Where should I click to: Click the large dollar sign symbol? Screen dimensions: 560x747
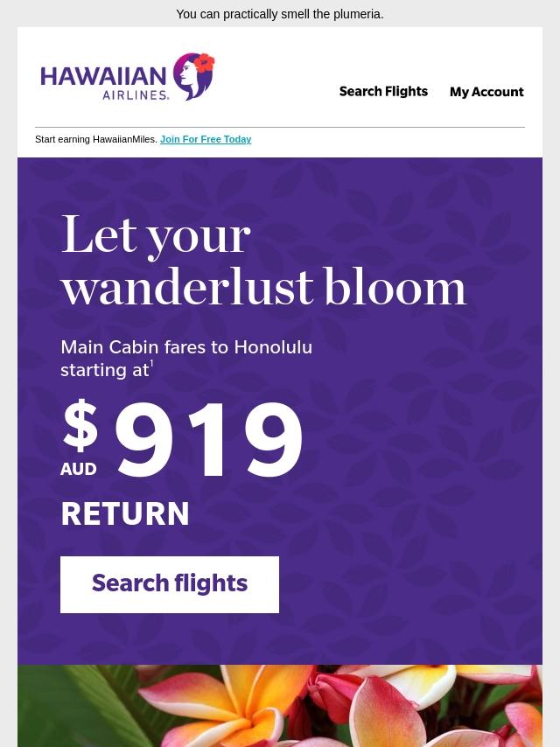(80, 425)
